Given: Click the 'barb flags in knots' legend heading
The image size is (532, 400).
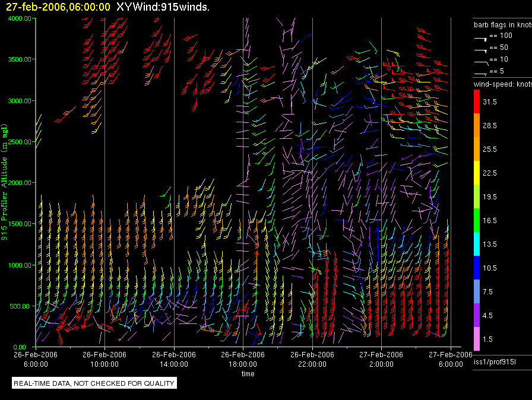Looking at the screenshot, I should (503, 25).
